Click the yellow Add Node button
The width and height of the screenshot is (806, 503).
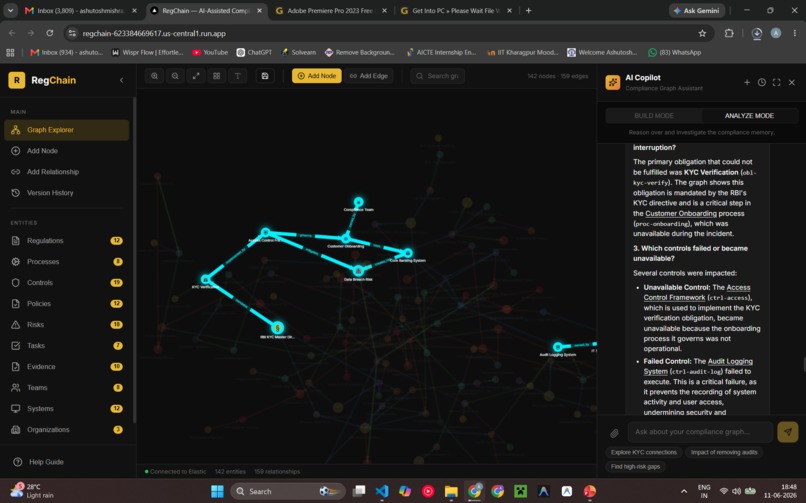(317, 76)
